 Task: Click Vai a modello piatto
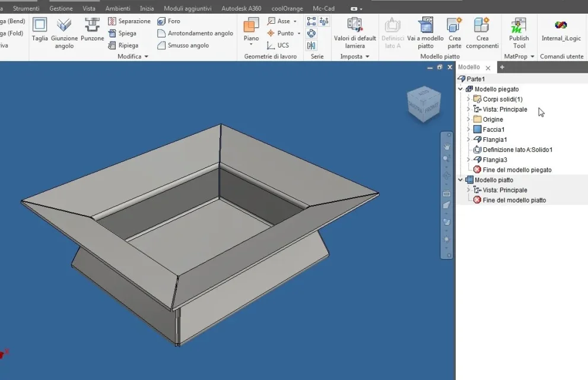[425, 33]
